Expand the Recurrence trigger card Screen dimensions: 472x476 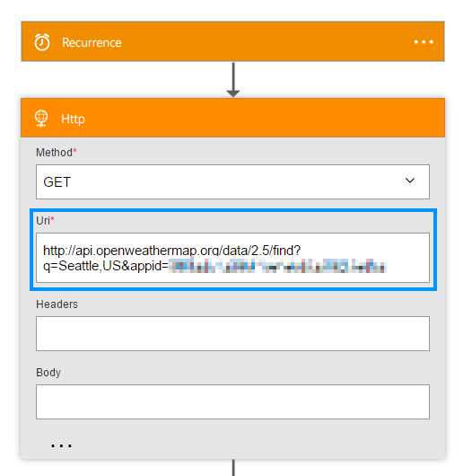(x=232, y=41)
